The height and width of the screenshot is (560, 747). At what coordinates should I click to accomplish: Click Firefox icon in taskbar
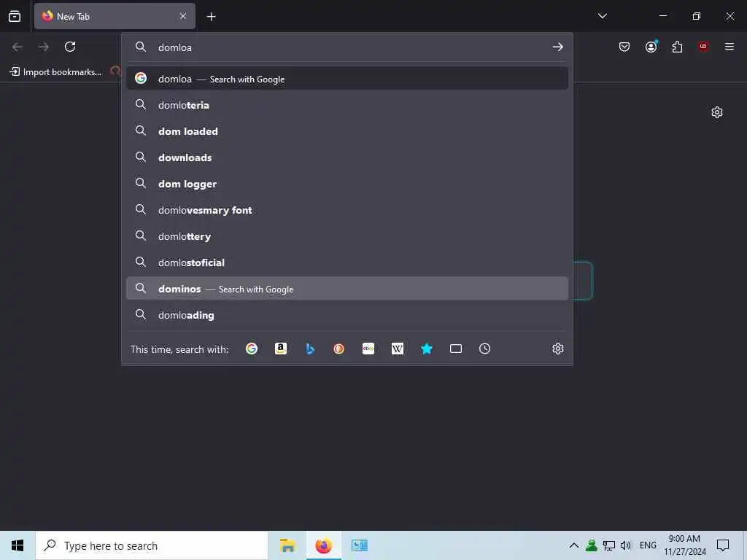point(323,545)
